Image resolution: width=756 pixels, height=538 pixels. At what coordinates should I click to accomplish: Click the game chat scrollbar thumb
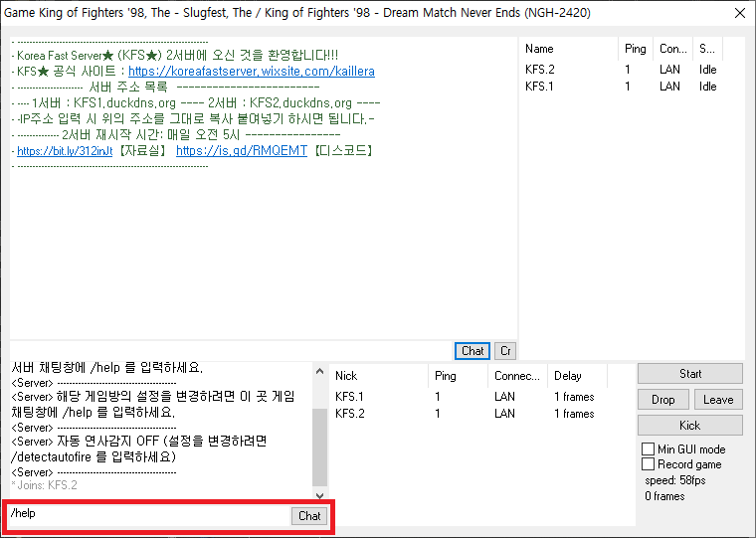click(x=319, y=447)
